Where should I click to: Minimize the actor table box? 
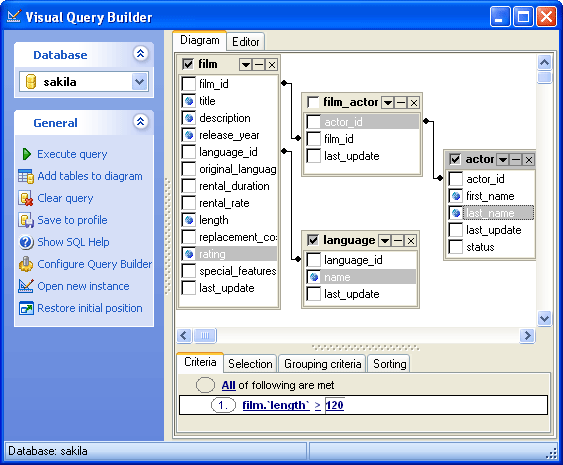[x=516, y=160]
